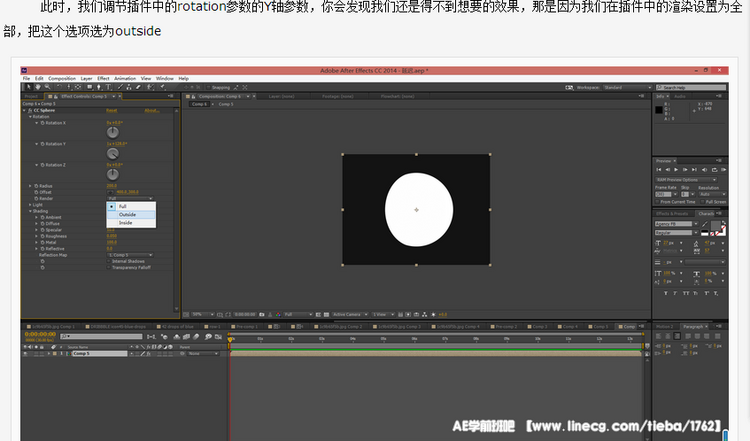
Task: Open Reflection Map layer dropdown
Action: pos(130,255)
